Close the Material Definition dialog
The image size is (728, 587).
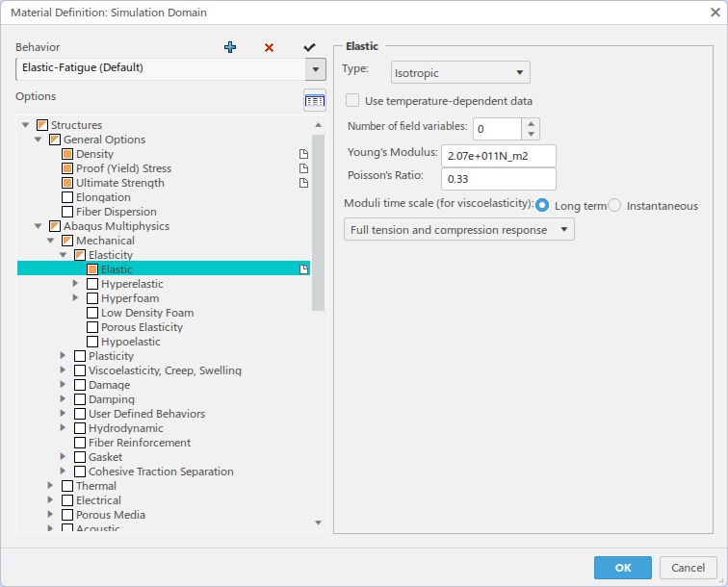tap(715, 13)
